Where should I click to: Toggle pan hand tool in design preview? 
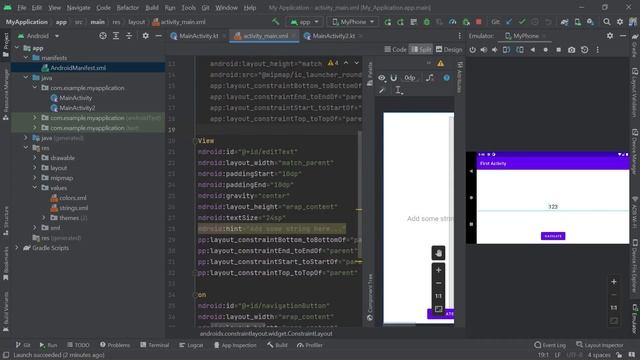tap(438, 253)
